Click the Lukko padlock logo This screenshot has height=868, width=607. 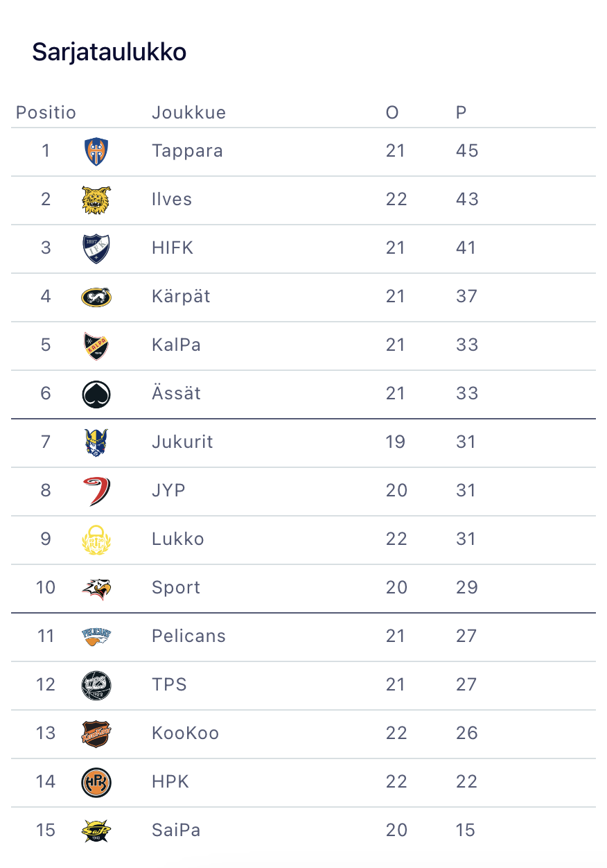96,539
